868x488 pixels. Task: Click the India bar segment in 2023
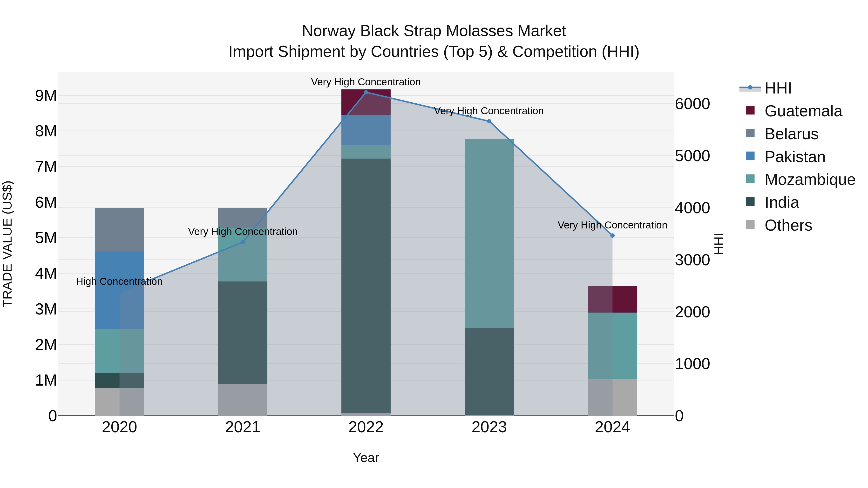click(489, 372)
